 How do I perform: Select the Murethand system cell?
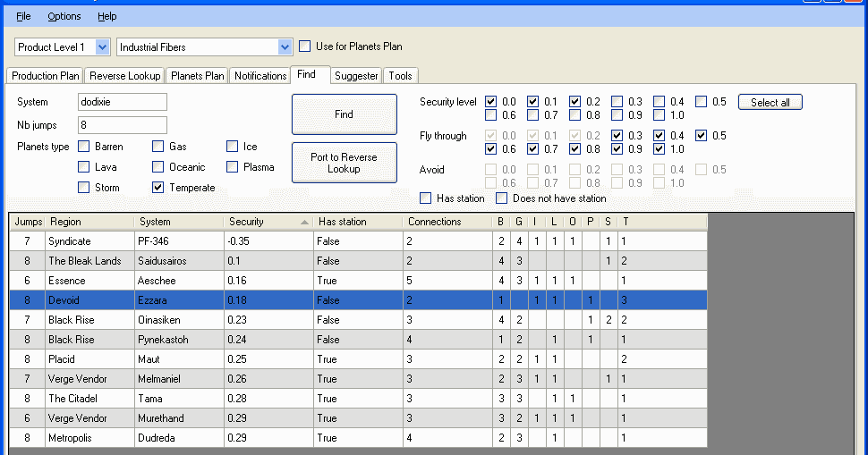(x=179, y=418)
